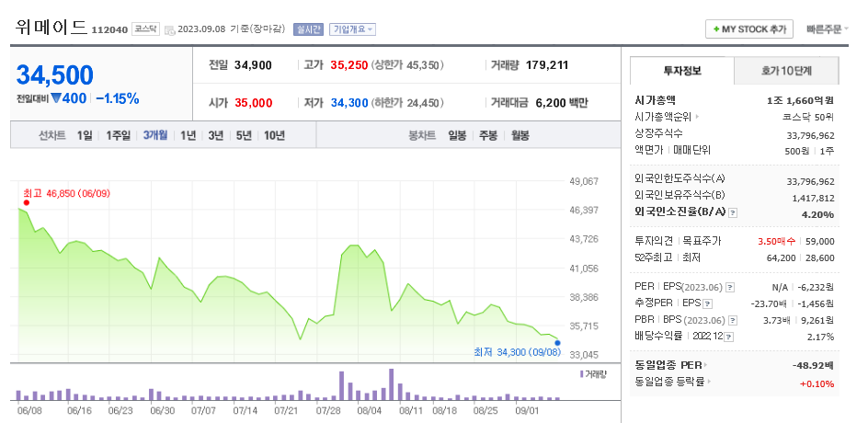Select the 1주일 line chart range
This screenshot has height=423, width=868.
click(x=119, y=135)
